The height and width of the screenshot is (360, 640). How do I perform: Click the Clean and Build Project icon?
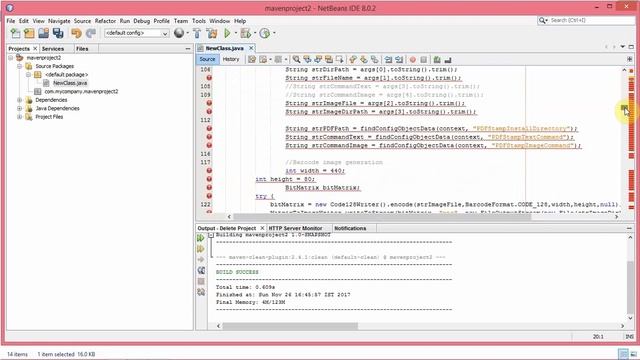pos(211,33)
